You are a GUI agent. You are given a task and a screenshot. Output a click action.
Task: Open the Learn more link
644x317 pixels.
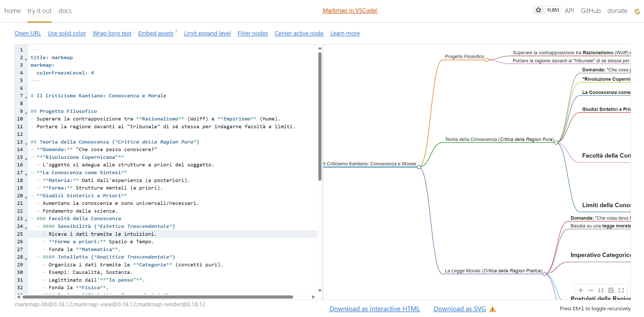click(345, 33)
